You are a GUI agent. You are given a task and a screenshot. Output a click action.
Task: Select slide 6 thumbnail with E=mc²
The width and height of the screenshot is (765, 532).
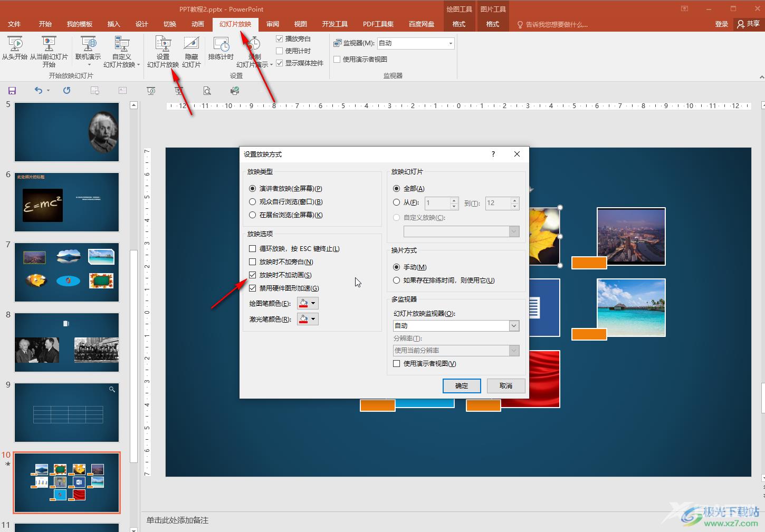(x=67, y=202)
